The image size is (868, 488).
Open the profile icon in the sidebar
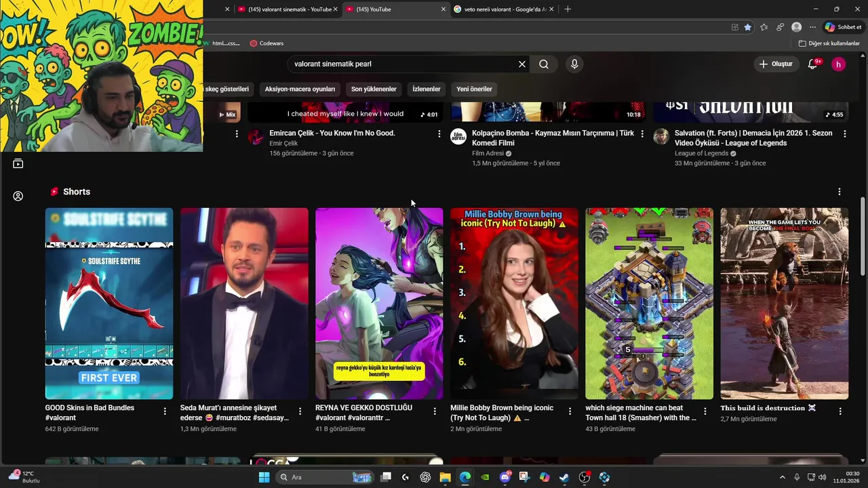[18, 196]
